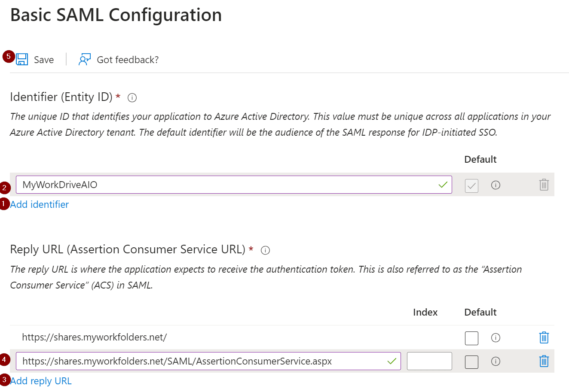
Task: Open the info tooltip beside Reply URL heading
Action: [265, 250]
